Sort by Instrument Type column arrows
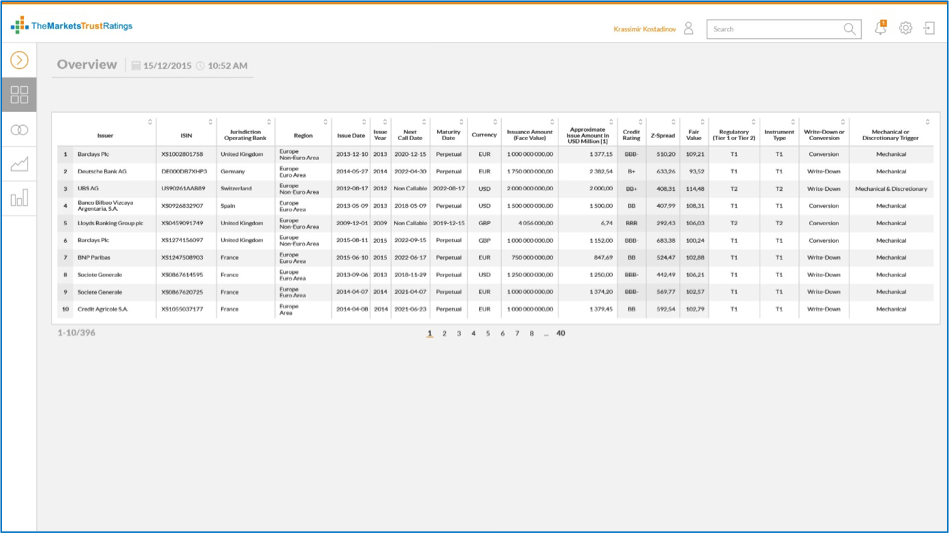The image size is (949, 533). click(x=793, y=122)
